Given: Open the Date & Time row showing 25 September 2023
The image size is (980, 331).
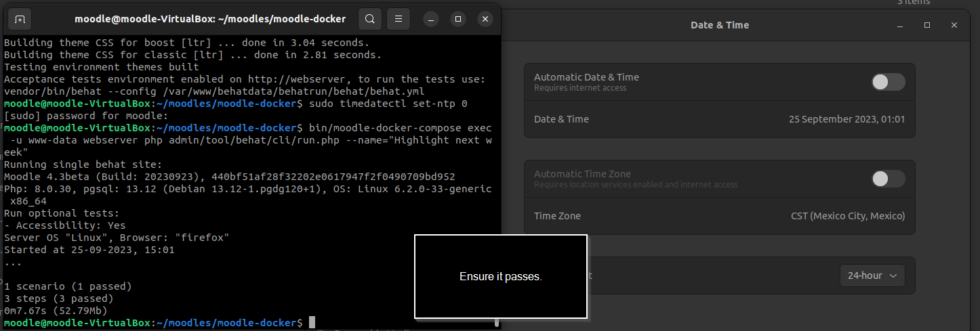Looking at the screenshot, I should pos(720,119).
